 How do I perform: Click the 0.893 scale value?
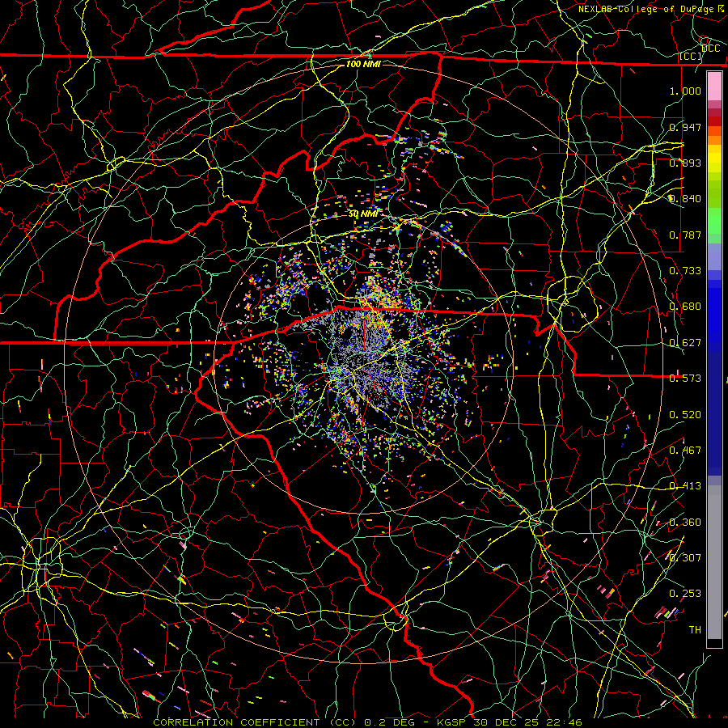685,163
